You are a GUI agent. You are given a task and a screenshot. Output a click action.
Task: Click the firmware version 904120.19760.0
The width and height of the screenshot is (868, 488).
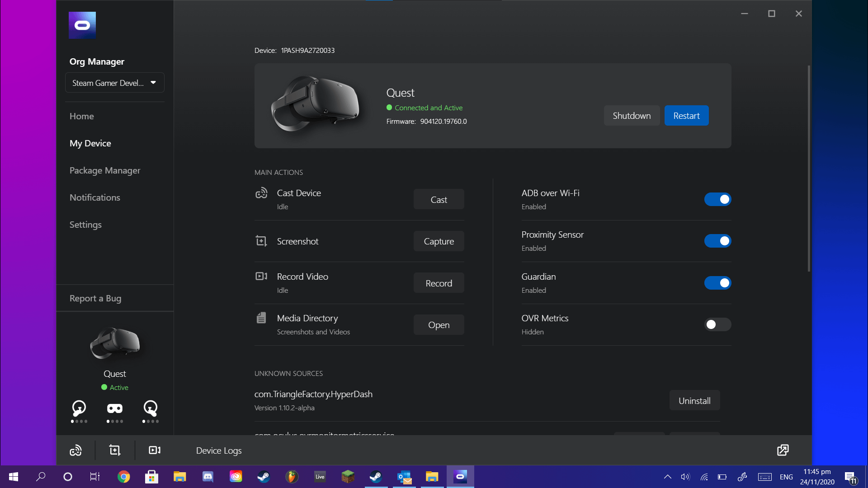443,121
